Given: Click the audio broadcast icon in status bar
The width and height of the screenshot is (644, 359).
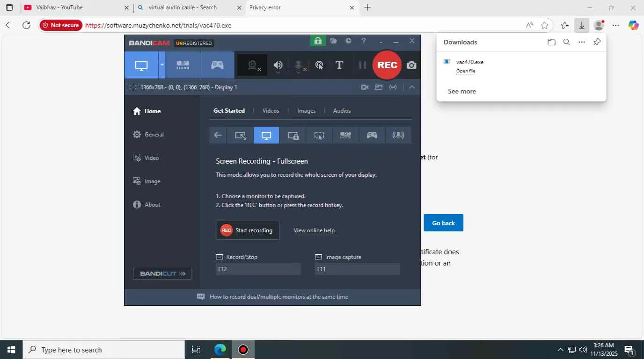Looking at the screenshot, I should coord(393,87).
